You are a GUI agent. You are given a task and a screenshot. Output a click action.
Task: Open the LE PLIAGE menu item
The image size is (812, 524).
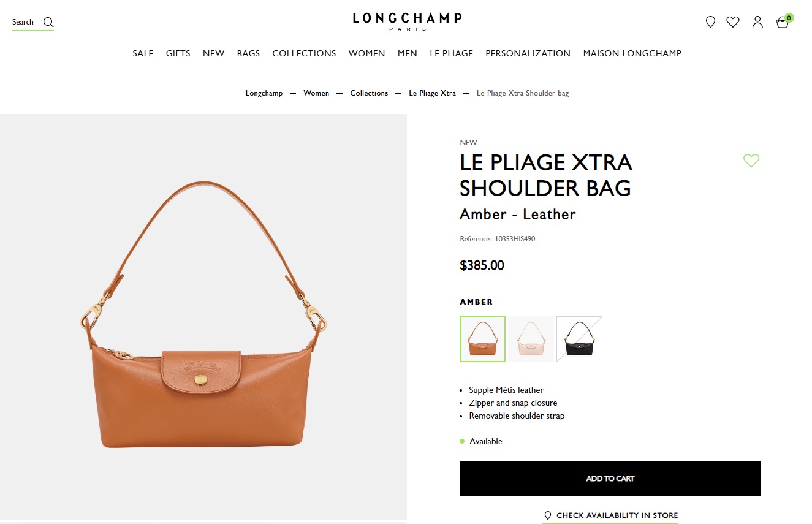coord(452,53)
